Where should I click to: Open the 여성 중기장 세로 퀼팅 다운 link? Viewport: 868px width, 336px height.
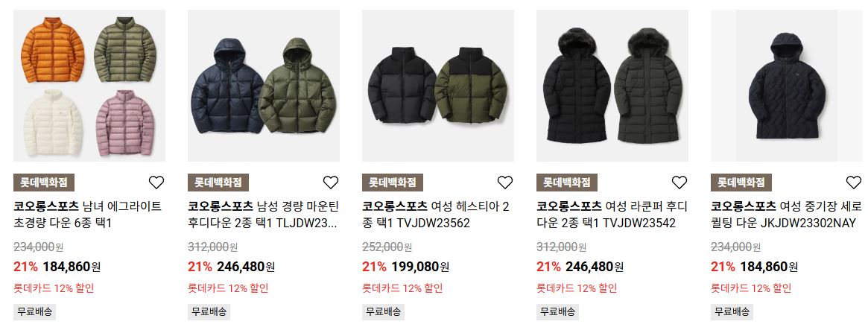coord(786,215)
